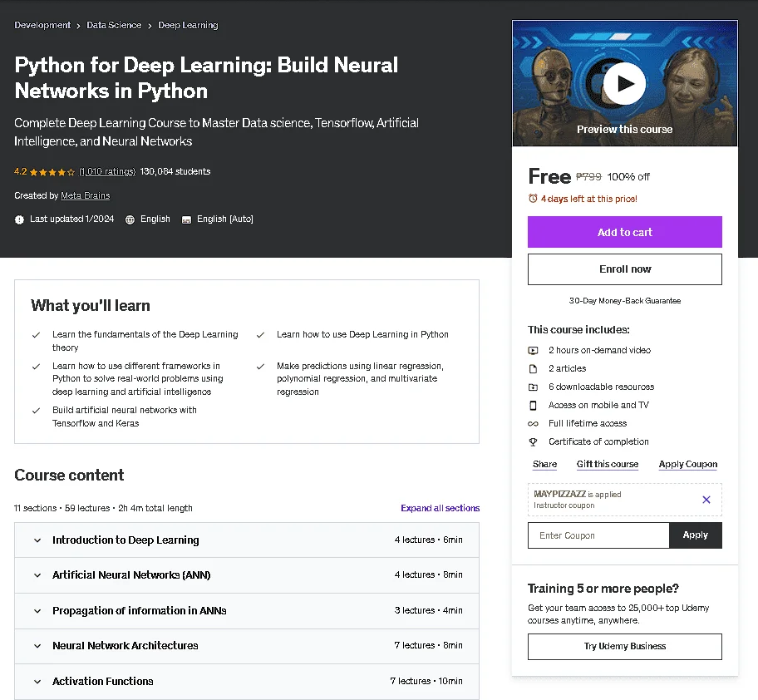Click the globe language icon
The width and height of the screenshot is (758, 700).
tap(130, 219)
